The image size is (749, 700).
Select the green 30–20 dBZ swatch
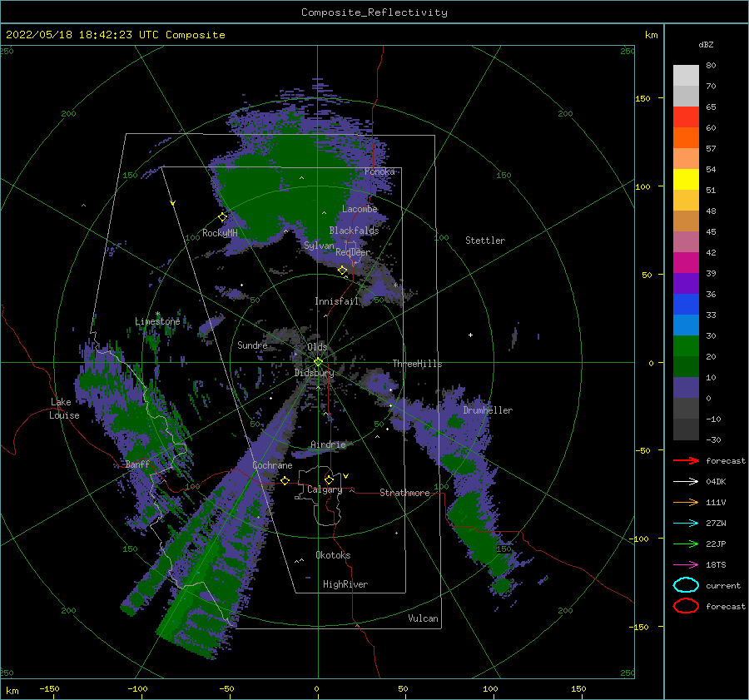tap(686, 346)
